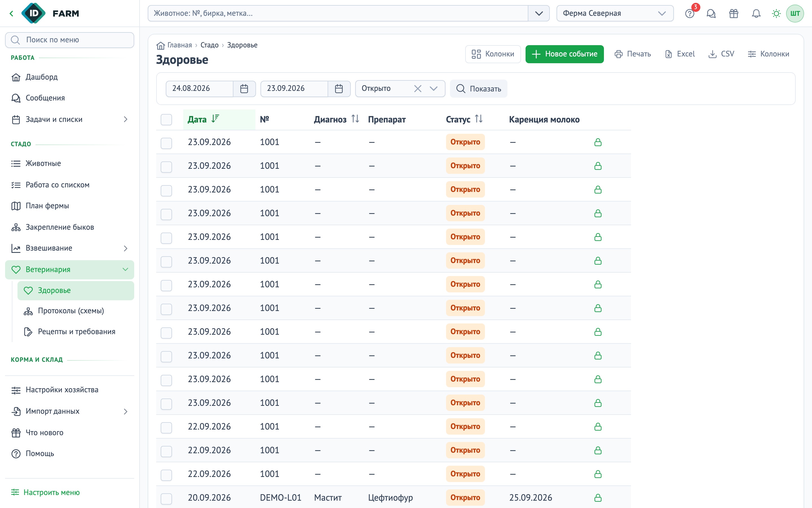The height and width of the screenshot is (508, 812).
Task: Open Животные menu item
Action: [x=69, y=164]
